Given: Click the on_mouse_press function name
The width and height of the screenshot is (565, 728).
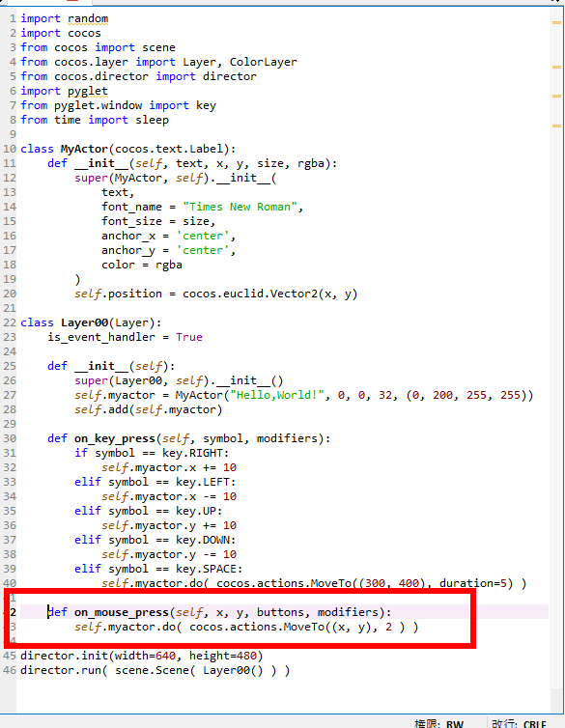Looking at the screenshot, I should coord(122,612).
